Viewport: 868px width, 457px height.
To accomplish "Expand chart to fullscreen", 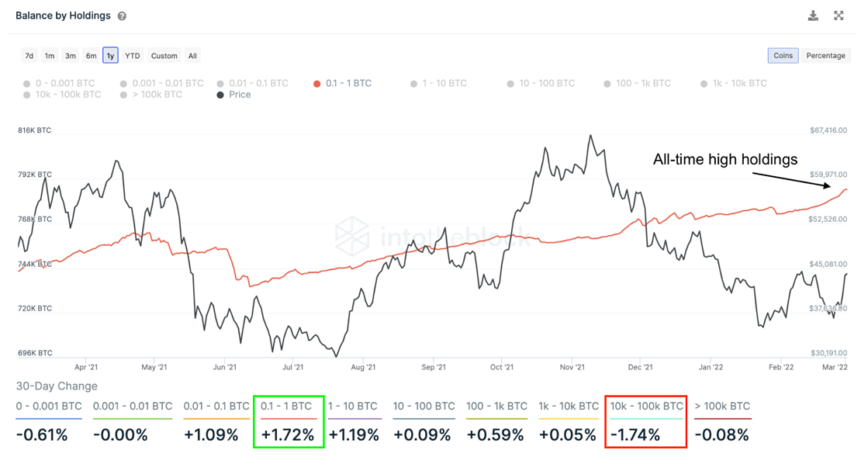I will click(839, 16).
